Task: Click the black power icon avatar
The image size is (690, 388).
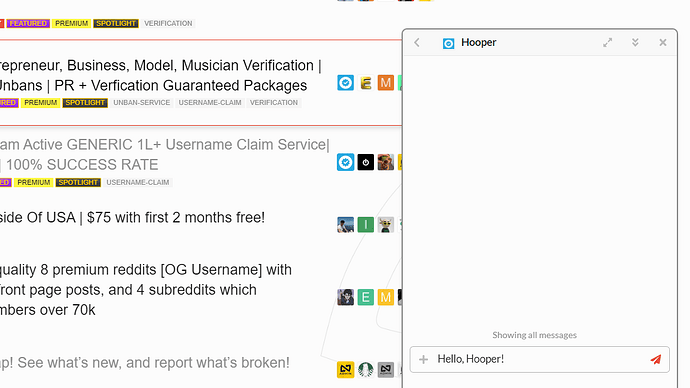Action: tap(365, 162)
